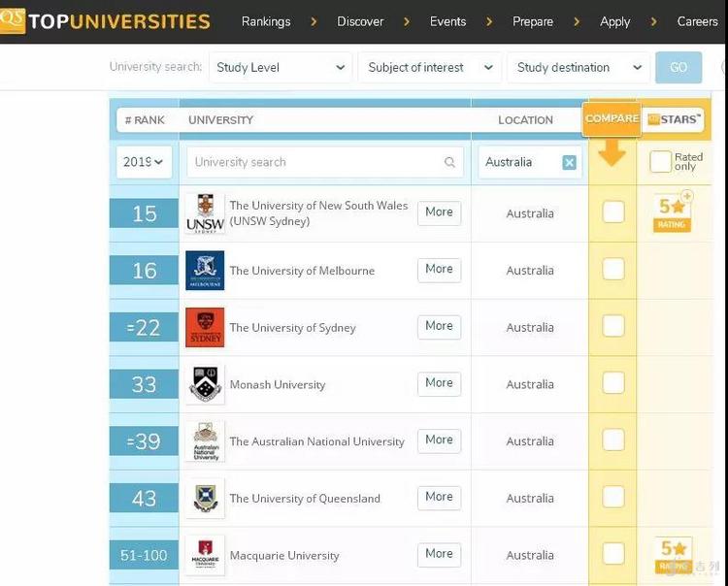Click the University of Sydney red logo
Viewport: 728px width, 586px height.
[x=204, y=328]
